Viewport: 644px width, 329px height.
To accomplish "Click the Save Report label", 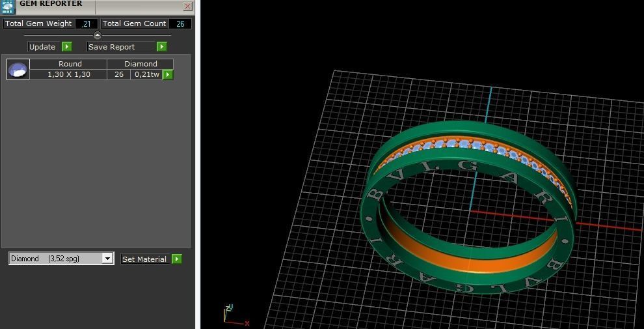I will 122,47.
